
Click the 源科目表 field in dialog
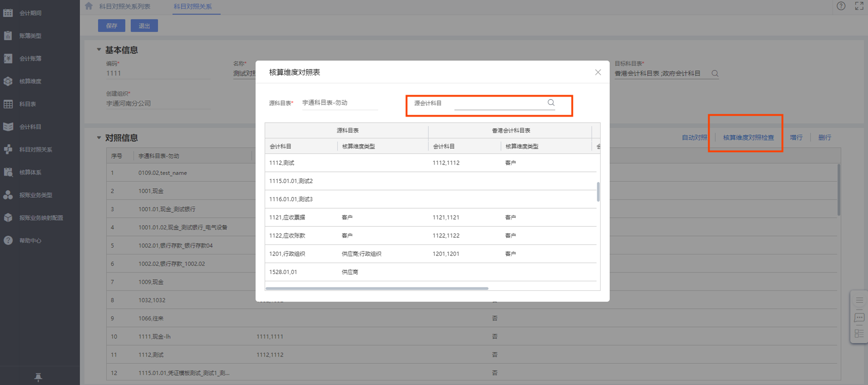click(x=340, y=103)
